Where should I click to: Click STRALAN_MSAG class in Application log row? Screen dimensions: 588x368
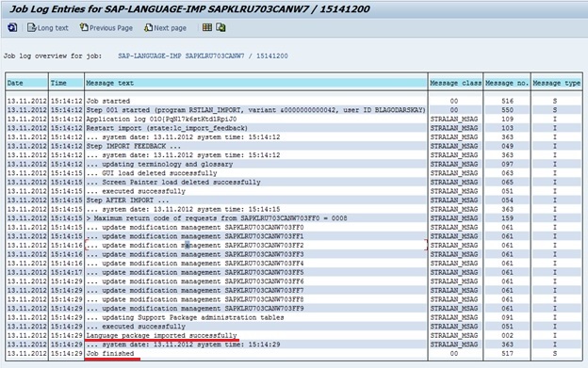454,119
